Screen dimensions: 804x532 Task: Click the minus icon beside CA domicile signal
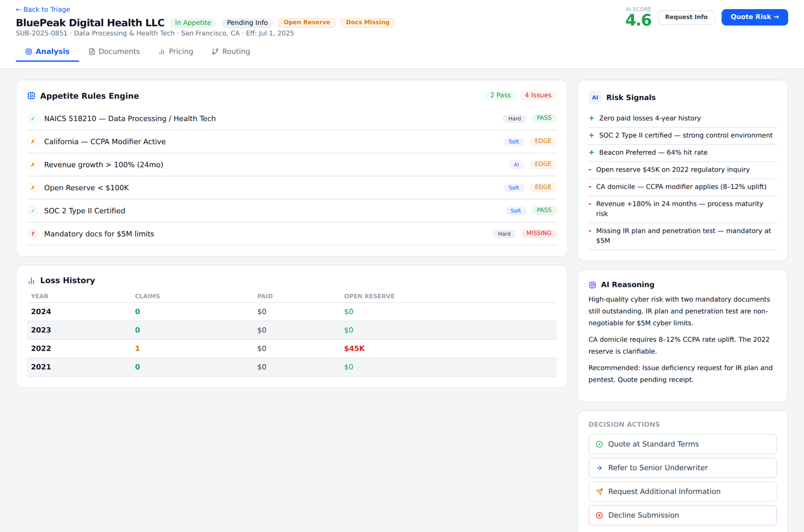tap(590, 187)
